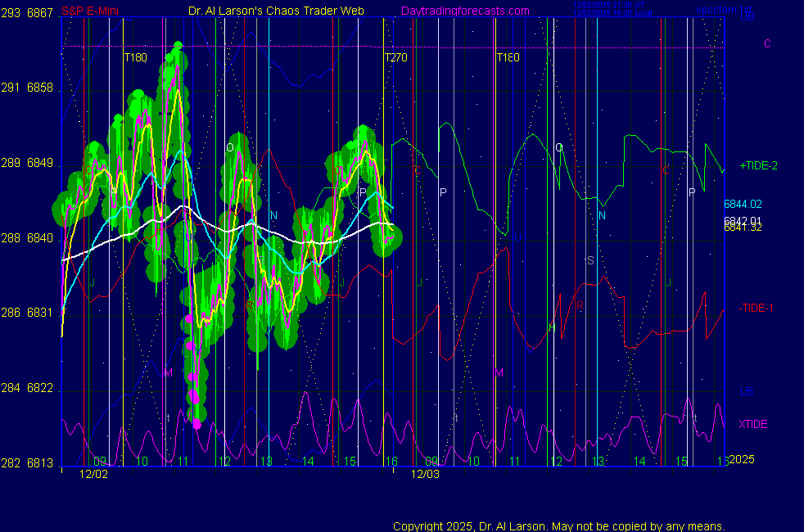Click the +TIDE-2 legend label
The width and height of the screenshot is (804, 532).
point(758,165)
